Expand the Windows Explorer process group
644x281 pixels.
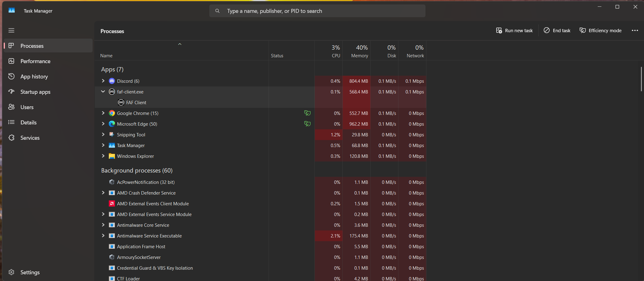point(103,156)
